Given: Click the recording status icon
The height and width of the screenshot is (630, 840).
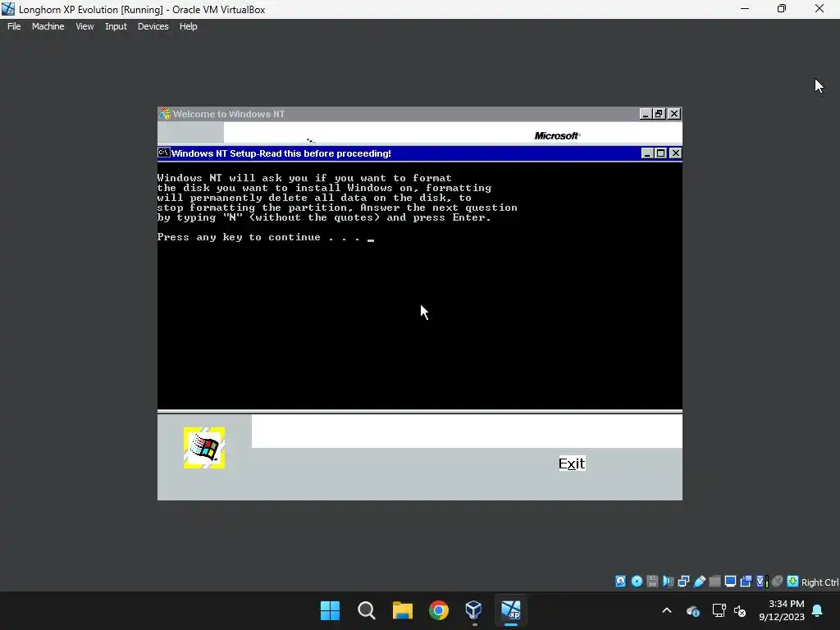Looking at the screenshot, I should (746, 582).
